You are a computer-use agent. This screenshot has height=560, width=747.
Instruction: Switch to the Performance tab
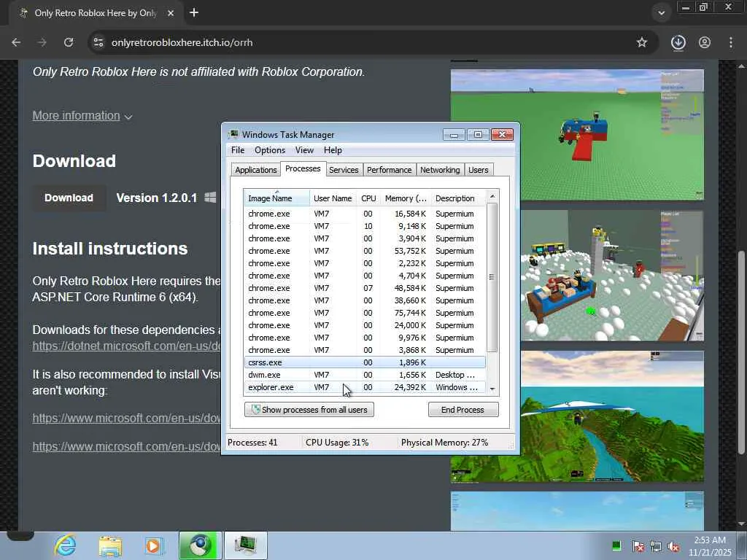(x=390, y=170)
